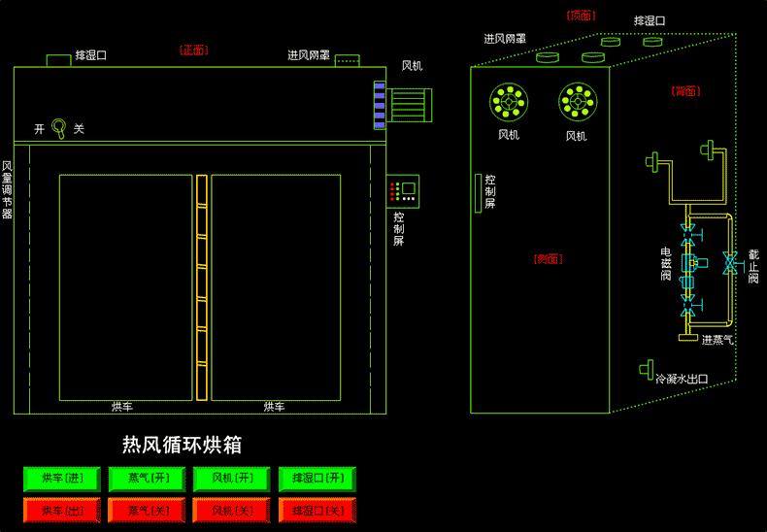
Task: Select the right circular 风机 fan on side view
Action: (579, 102)
